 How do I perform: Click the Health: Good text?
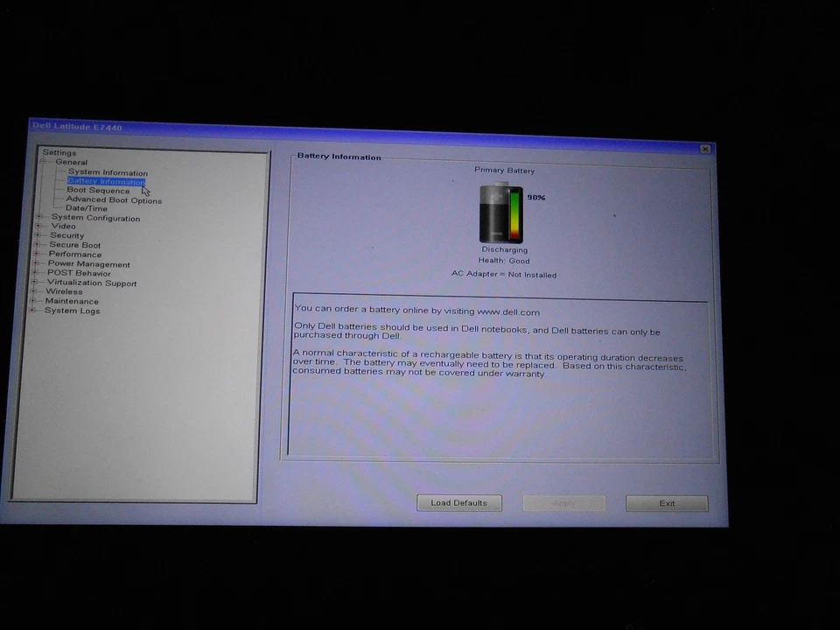pos(504,261)
